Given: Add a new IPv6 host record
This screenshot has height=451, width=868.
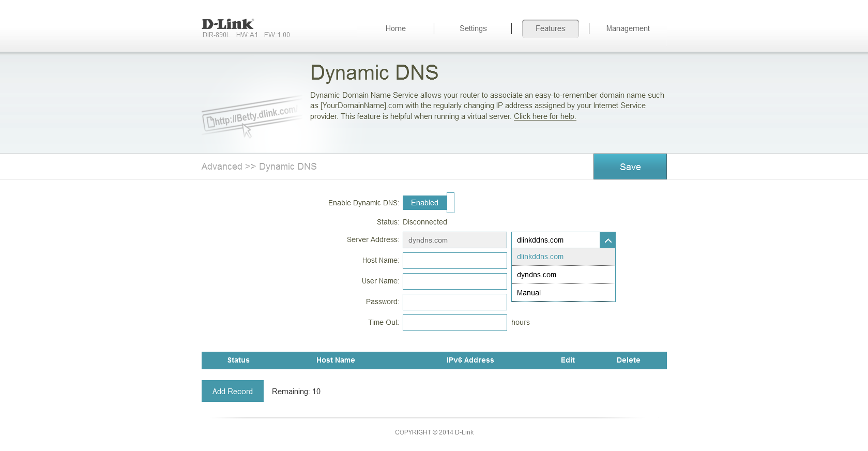Looking at the screenshot, I should click(x=233, y=391).
